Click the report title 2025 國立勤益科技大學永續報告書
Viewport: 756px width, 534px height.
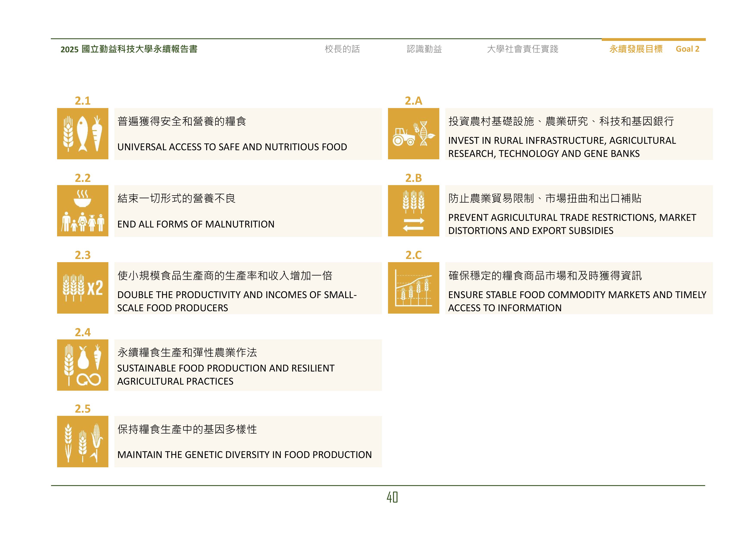click(129, 49)
